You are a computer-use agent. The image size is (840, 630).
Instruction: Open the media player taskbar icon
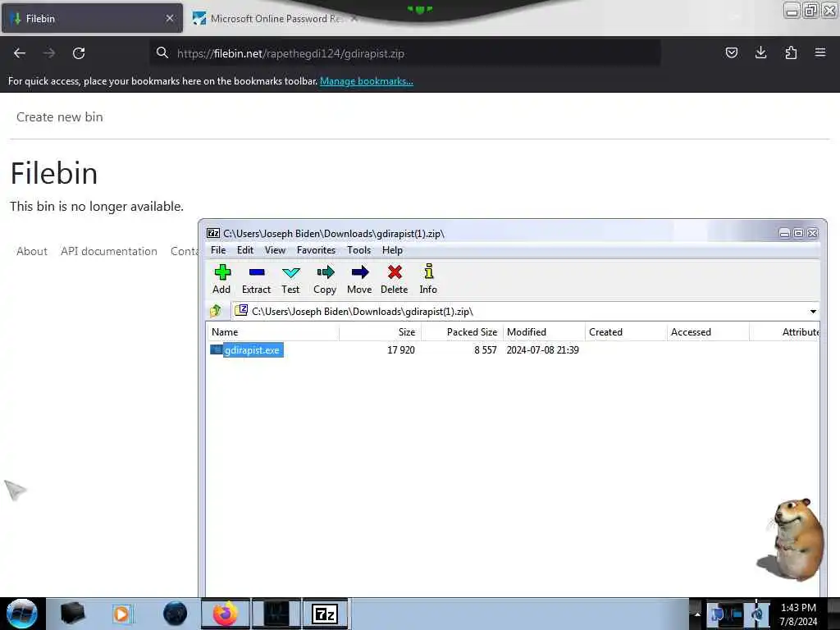[121, 614]
